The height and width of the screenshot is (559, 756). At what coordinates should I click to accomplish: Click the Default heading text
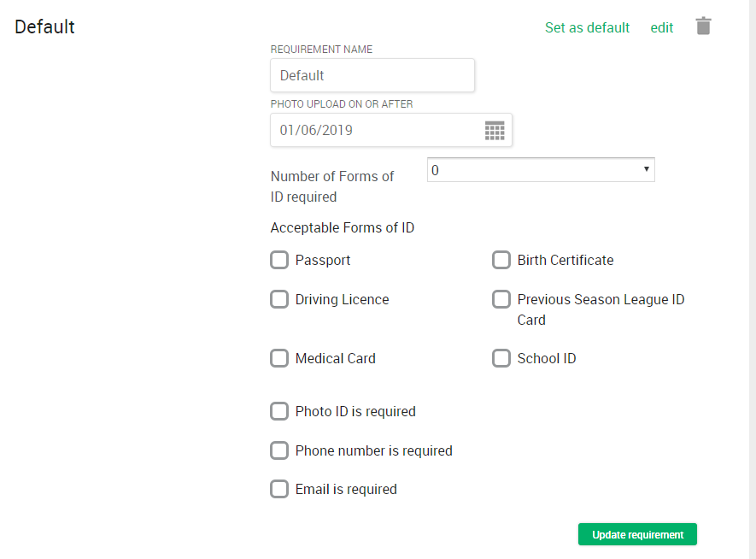pyautogui.click(x=44, y=27)
